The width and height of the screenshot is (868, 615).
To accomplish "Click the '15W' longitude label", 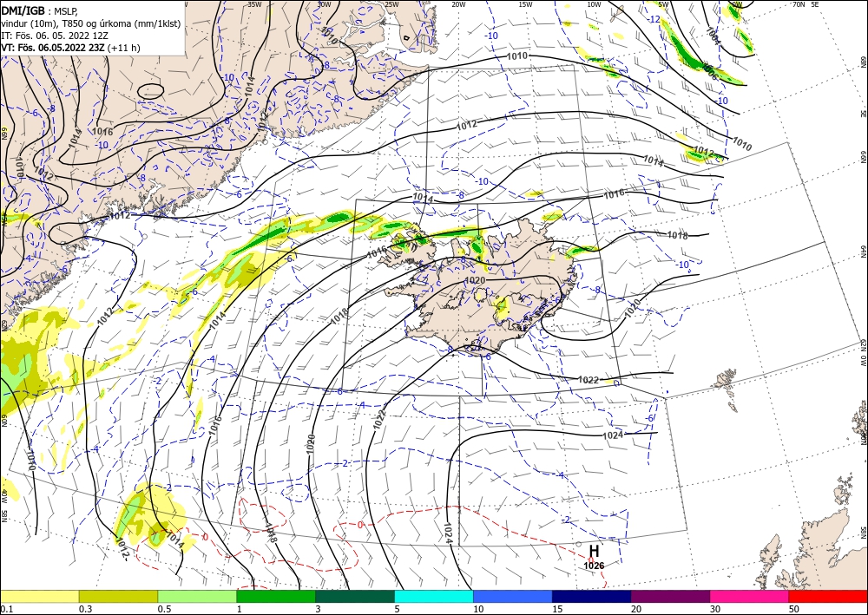I will pos(526,3).
